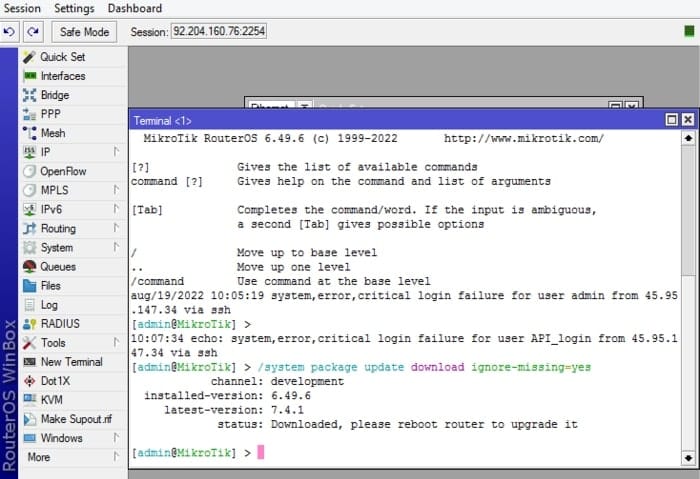Open KVM icon in sidebar
The width and height of the screenshot is (700, 479).
(x=29, y=400)
